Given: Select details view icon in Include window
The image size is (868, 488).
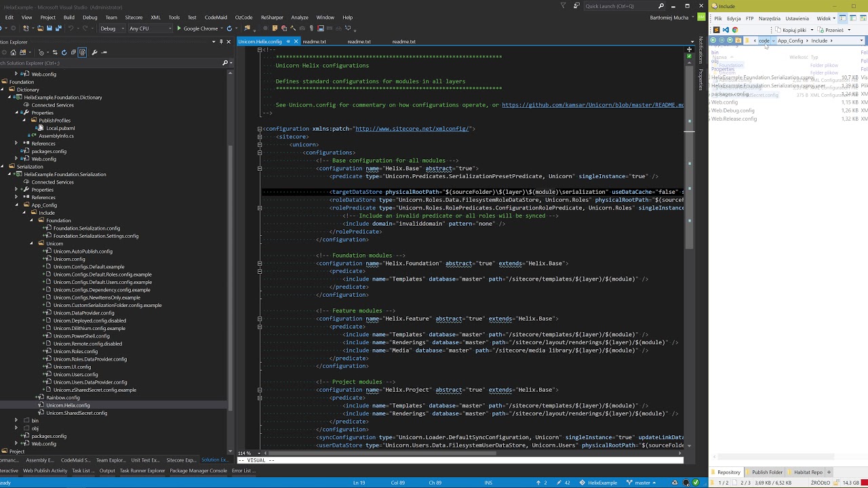Looking at the screenshot, I should point(842,18).
